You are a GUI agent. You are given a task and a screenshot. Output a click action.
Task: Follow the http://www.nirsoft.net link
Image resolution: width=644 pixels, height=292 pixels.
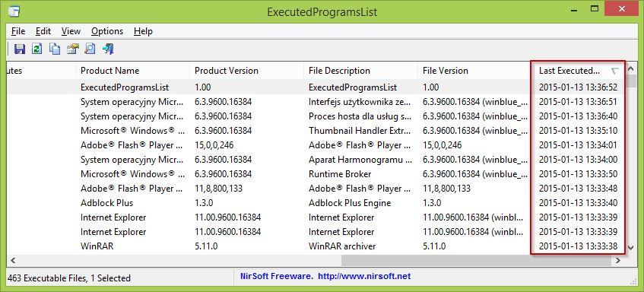[364, 276]
